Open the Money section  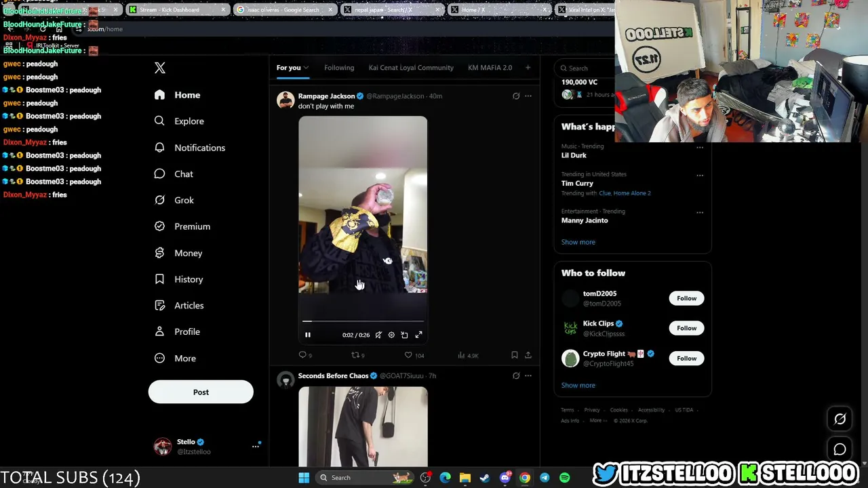[x=178, y=253]
